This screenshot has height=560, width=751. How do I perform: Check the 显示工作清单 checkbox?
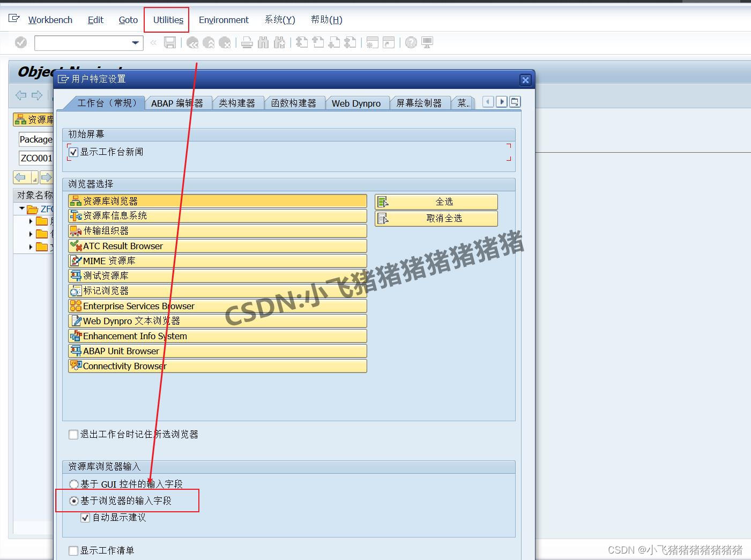[73, 551]
